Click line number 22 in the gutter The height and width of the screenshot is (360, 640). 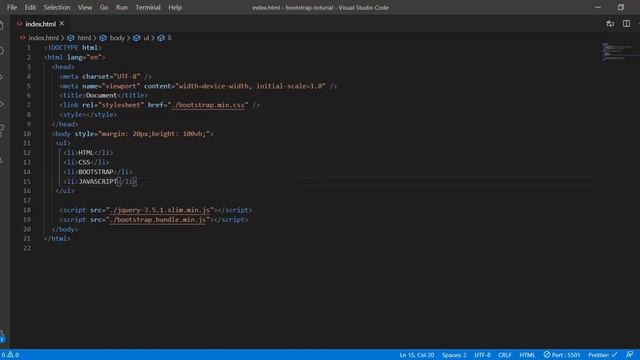tap(27, 248)
